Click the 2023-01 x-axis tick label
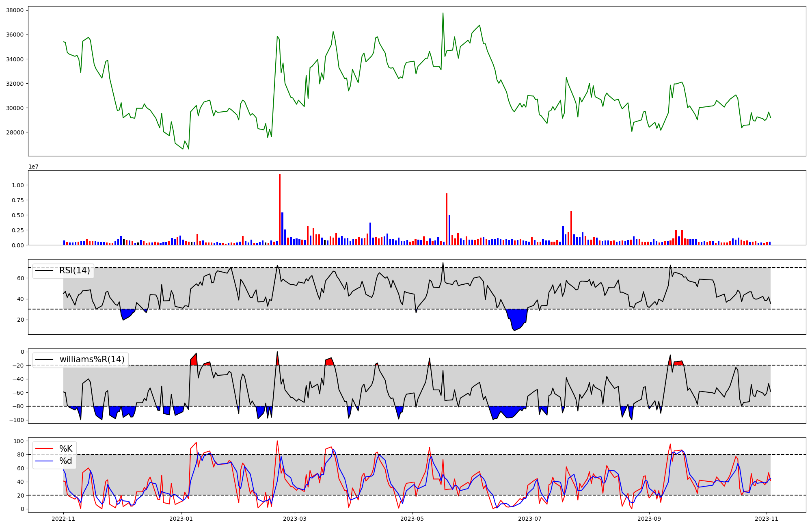 [x=181, y=519]
